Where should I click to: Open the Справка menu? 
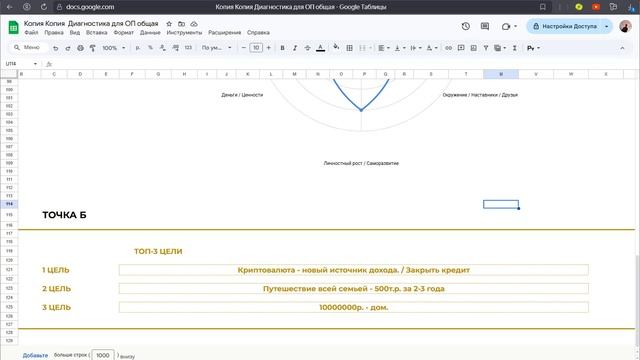[x=258, y=33]
